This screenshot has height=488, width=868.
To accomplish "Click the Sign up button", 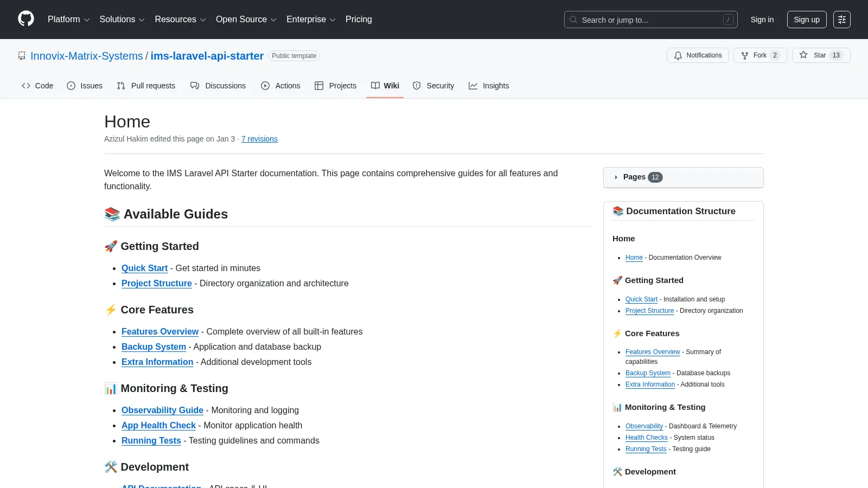I will tap(807, 20).
